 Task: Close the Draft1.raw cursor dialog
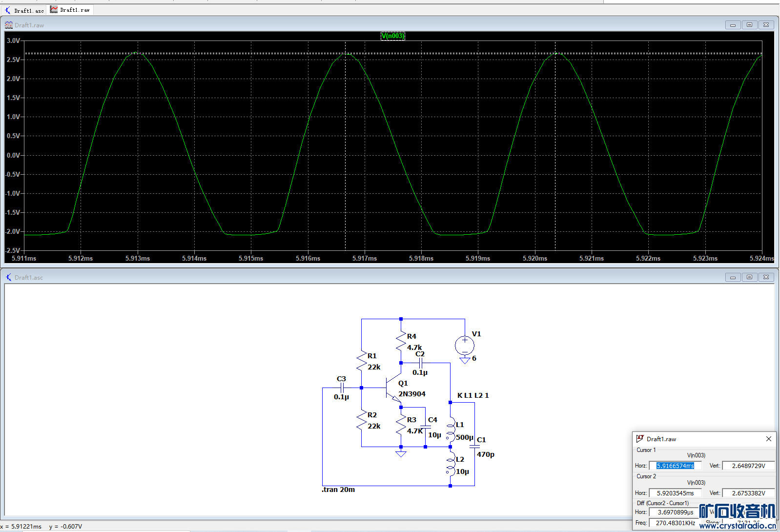click(x=768, y=439)
